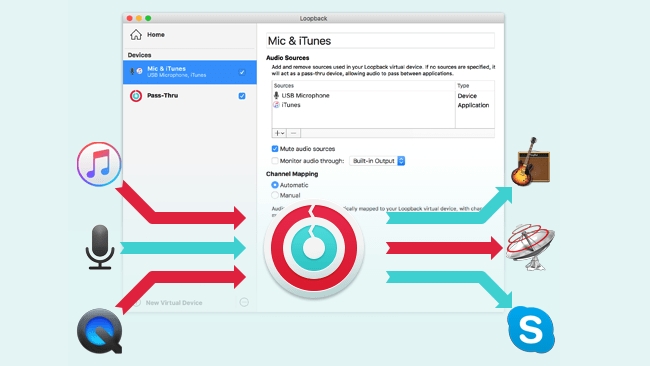Click the delete device minus button in sidebar

coord(244,302)
